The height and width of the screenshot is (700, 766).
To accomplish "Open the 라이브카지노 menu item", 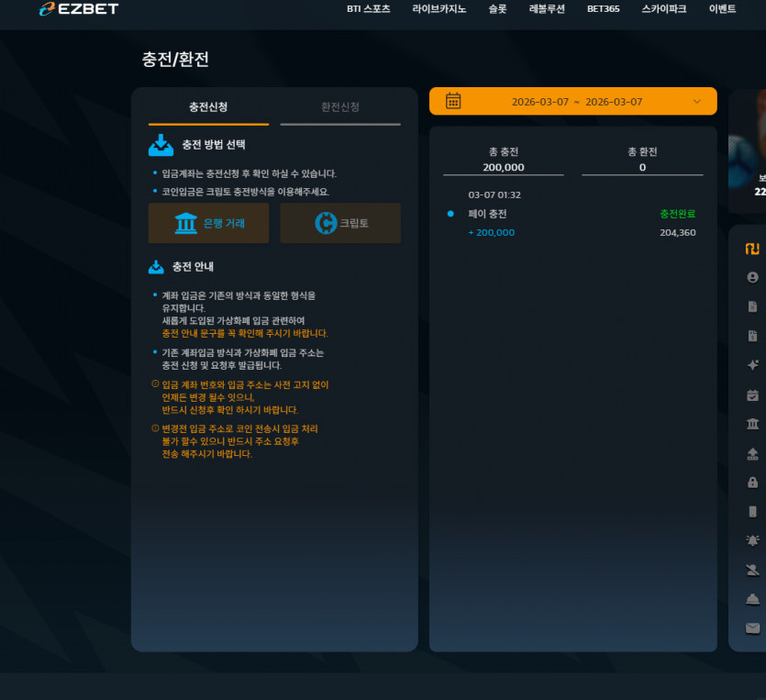I will 439,9.
